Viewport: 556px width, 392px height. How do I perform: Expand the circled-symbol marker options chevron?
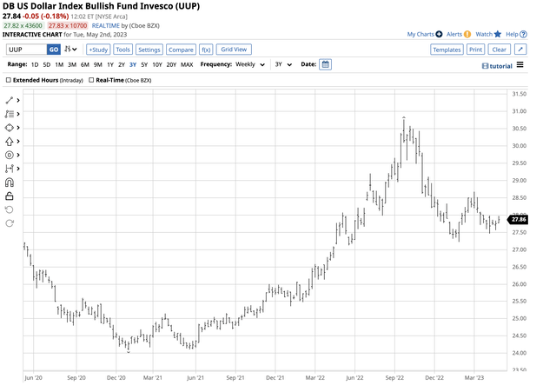(18, 155)
